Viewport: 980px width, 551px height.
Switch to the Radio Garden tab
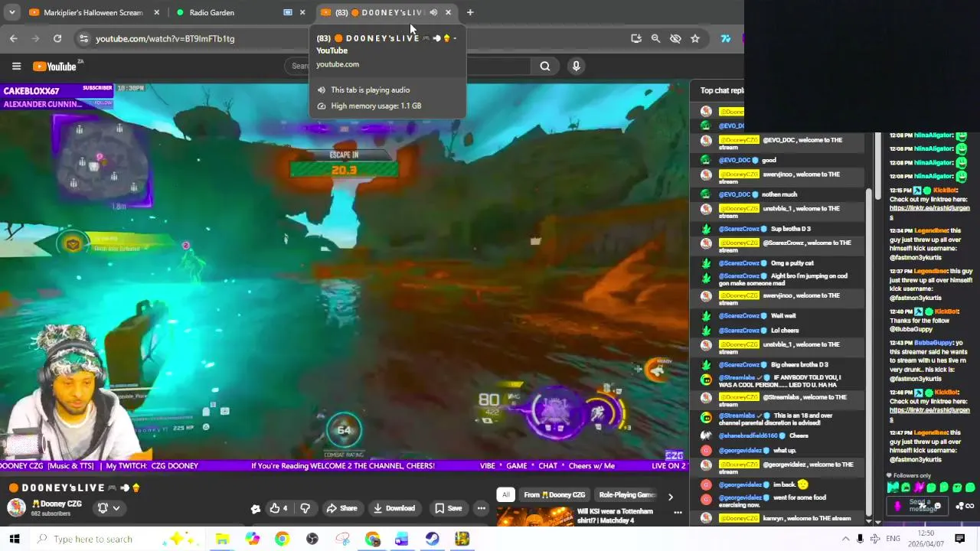pyautogui.click(x=230, y=12)
